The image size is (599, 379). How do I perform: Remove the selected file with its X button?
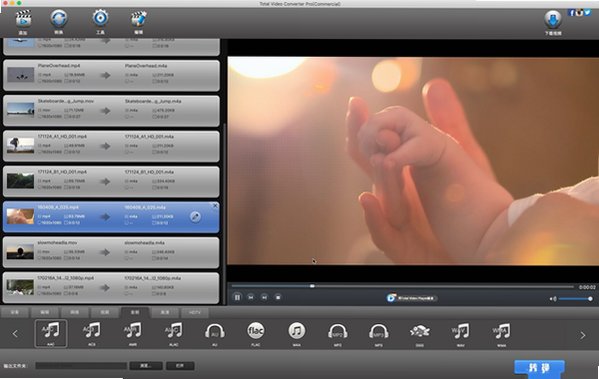[x=215, y=206]
